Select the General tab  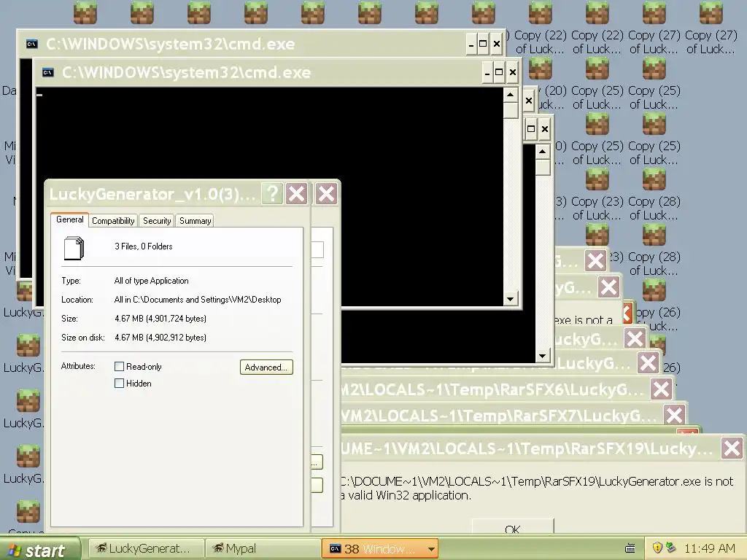point(69,219)
